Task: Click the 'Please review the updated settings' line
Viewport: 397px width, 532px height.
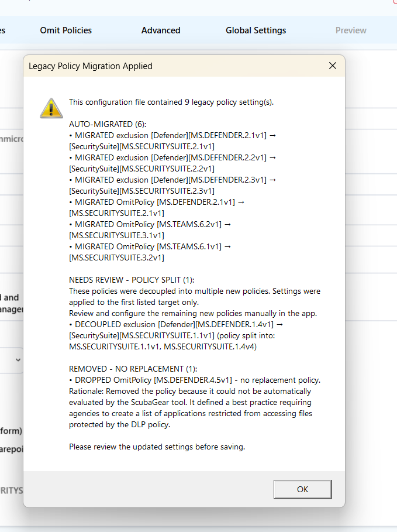Action: pyautogui.click(x=157, y=447)
